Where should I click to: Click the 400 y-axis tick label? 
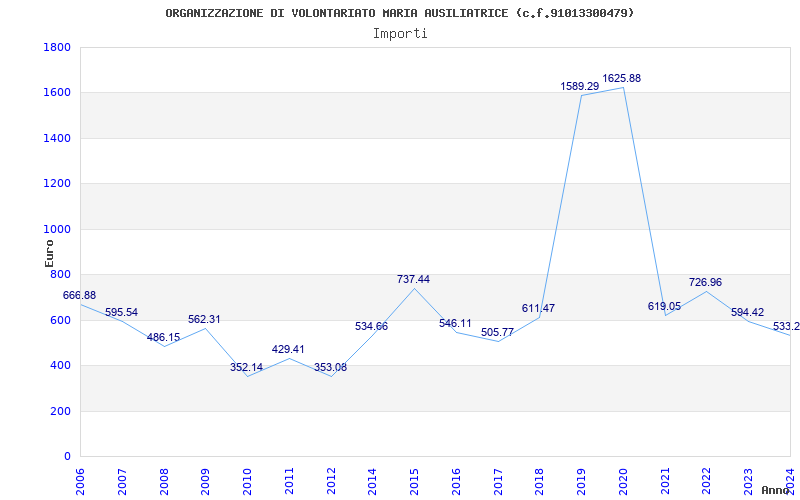coord(60,366)
